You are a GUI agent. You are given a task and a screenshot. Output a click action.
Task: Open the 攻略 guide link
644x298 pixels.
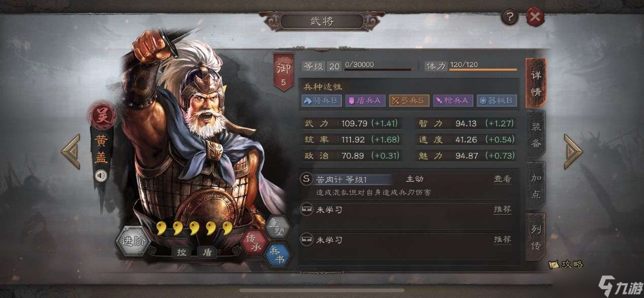coord(566,264)
